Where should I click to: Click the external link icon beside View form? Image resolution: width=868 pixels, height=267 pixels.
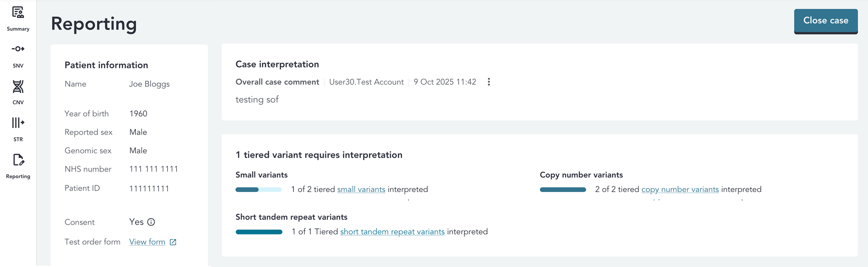click(173, 242)
